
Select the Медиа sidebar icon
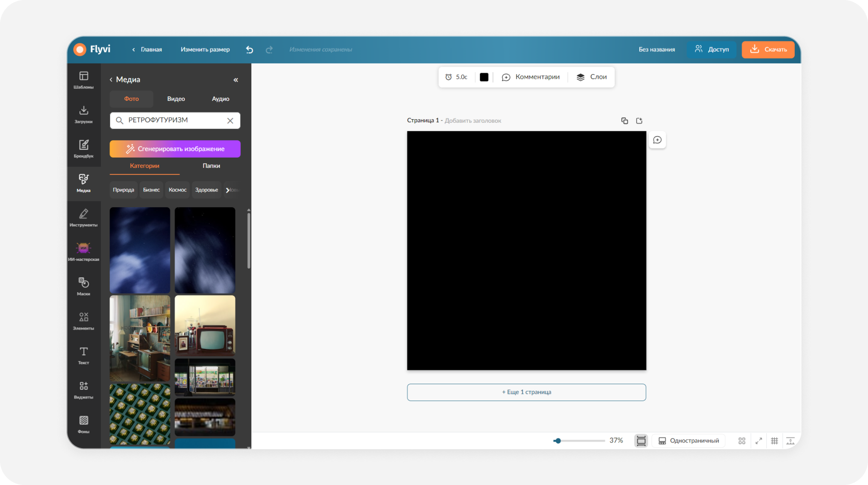pos(83,183)
